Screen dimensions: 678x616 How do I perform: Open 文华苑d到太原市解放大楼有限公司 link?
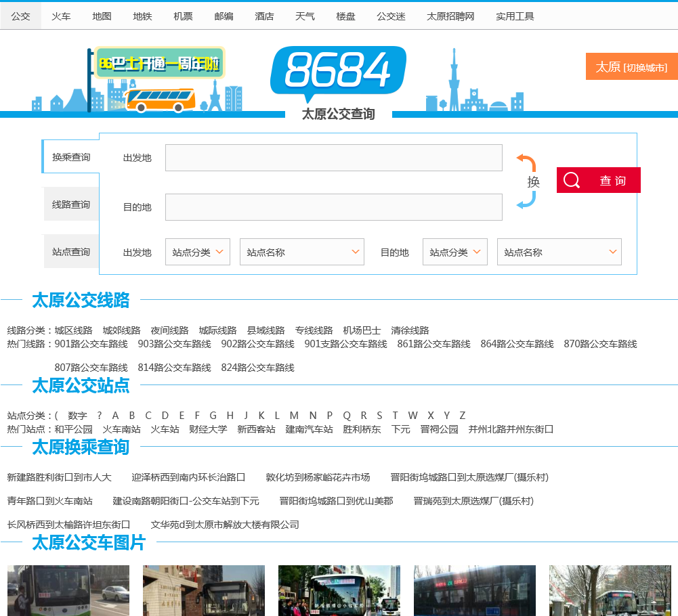(225, 525)
